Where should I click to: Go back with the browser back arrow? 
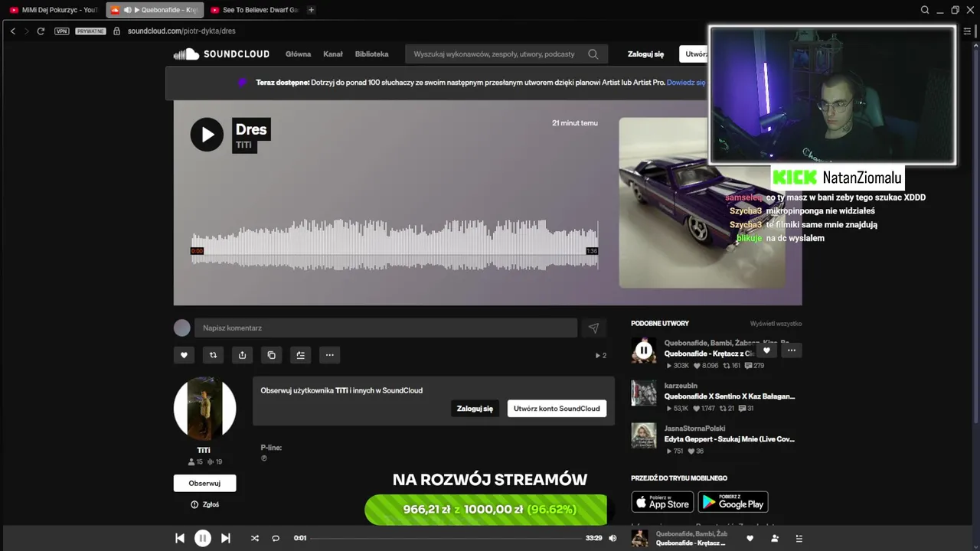click(13, 31)
